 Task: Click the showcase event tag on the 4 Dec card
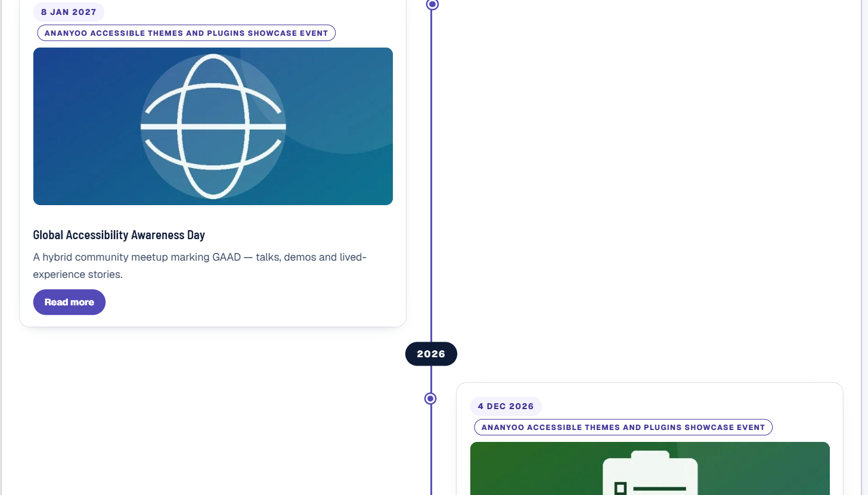(623, 427)
